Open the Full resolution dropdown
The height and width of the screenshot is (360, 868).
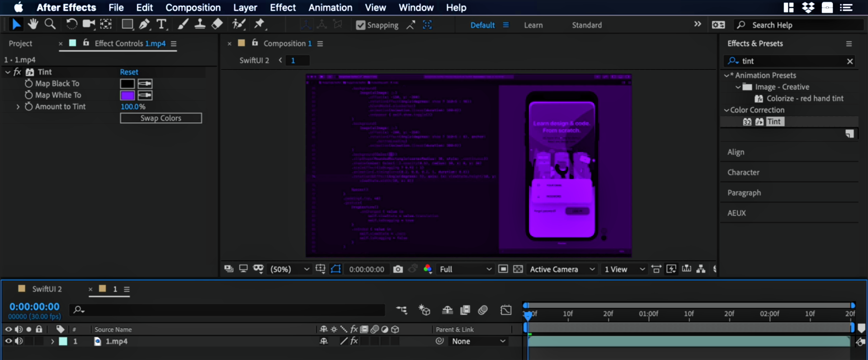coord(465,269)
